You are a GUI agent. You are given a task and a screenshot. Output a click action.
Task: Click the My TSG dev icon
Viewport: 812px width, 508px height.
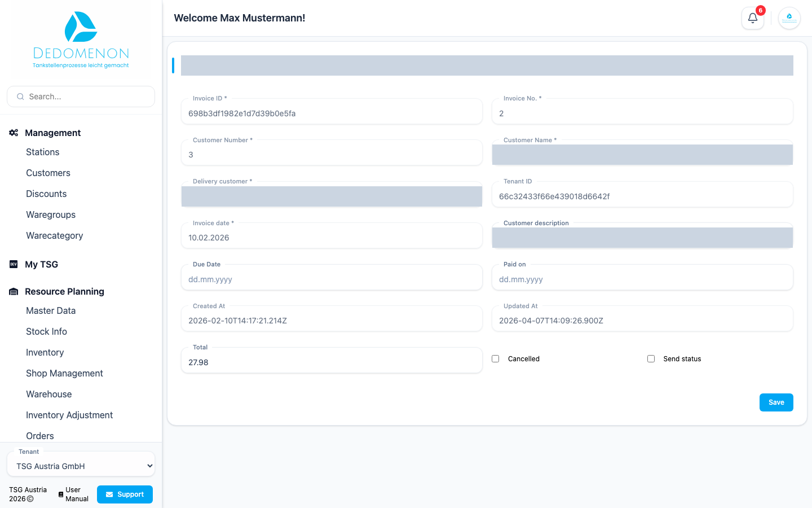[x=14, y=264]
